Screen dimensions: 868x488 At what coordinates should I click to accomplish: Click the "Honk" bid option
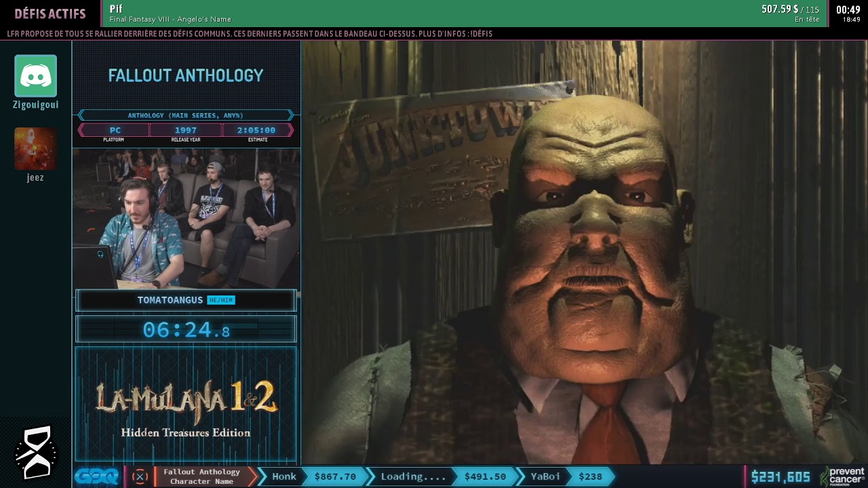[284, 476]
